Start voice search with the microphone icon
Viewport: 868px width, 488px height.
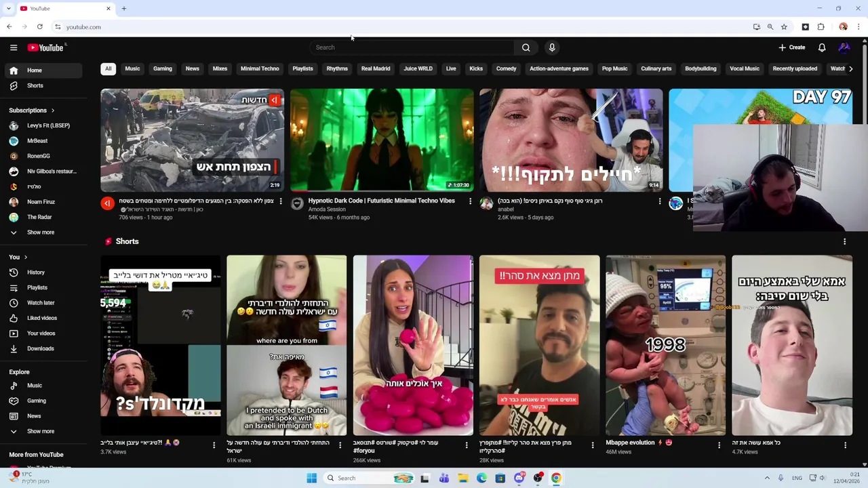pyautogui.click(x=552, y=47)
